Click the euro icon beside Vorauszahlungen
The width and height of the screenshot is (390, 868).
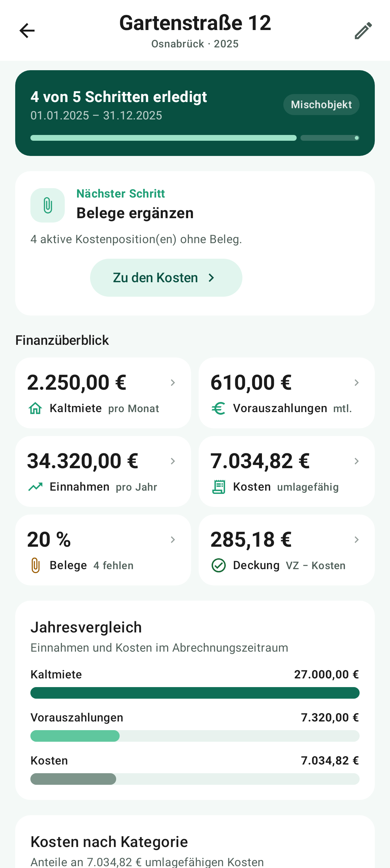pyautogui.click(x=219, y=408)
